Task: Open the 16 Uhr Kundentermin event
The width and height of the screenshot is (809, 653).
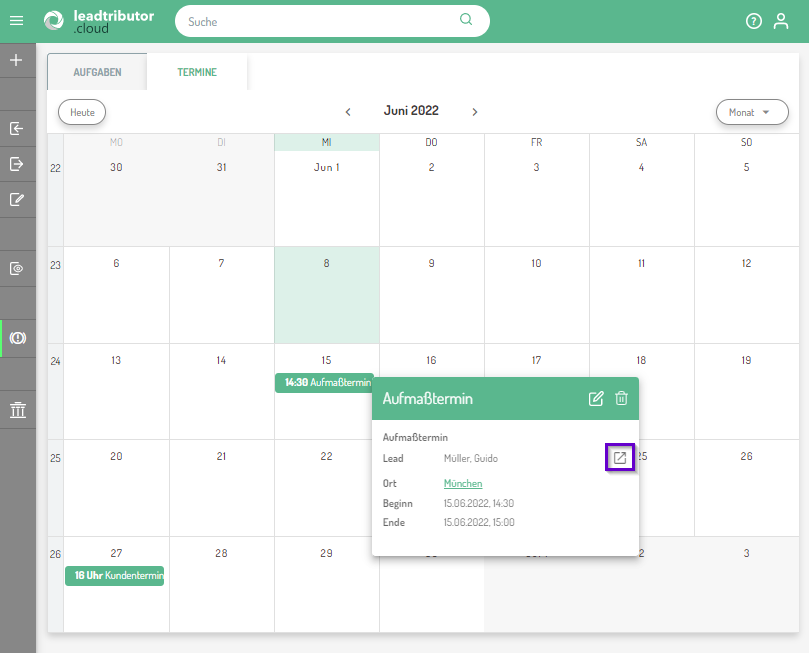Action: point(115,576)
